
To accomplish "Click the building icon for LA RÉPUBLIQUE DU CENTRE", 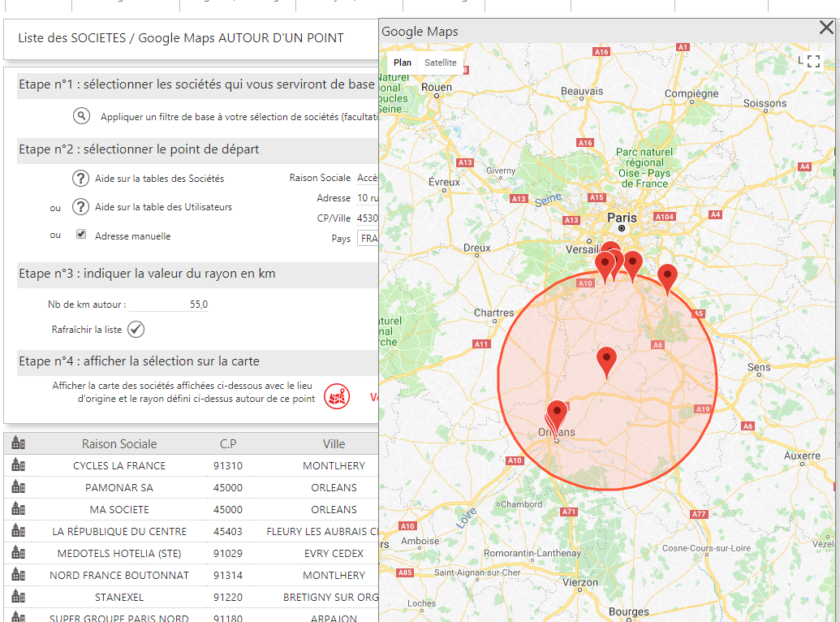I will pos(18,531).
